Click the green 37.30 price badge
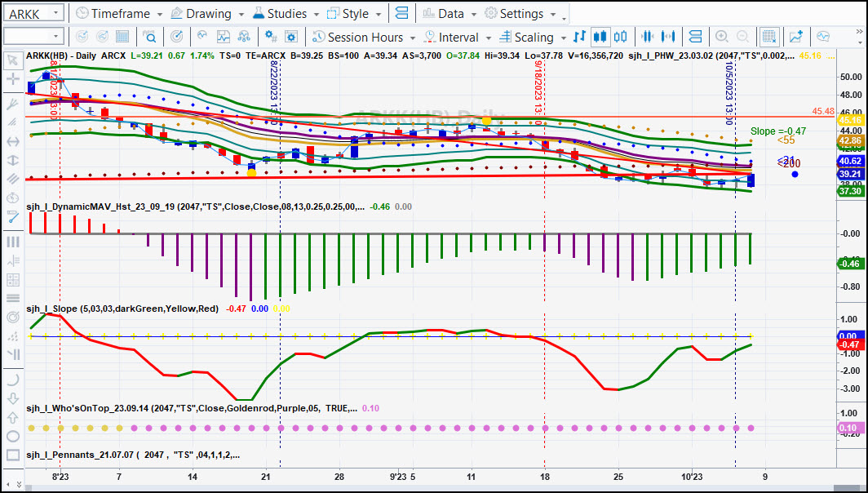The image size is (868, 493). (850, 190)
